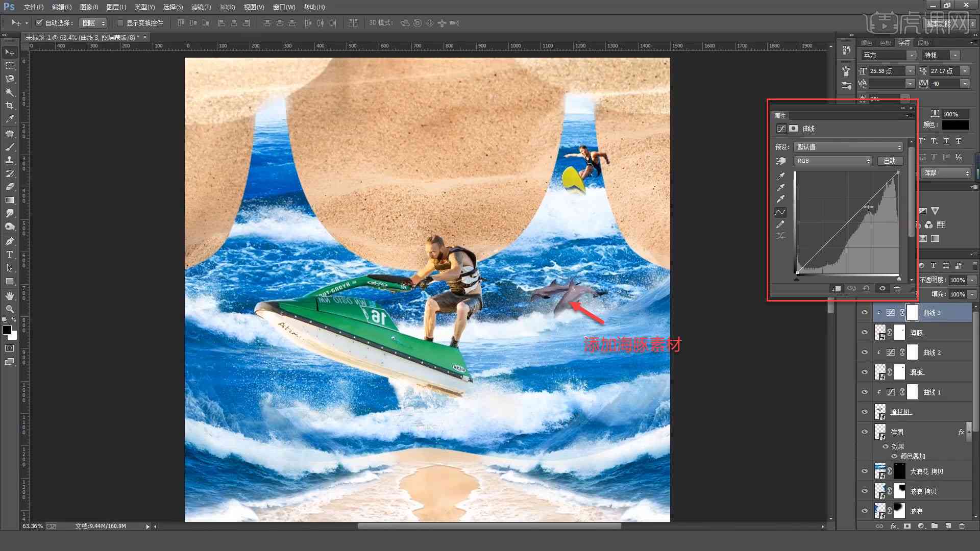Add layer mask from Layers panel bottom

pyautogui.click(x=907, y=526)
